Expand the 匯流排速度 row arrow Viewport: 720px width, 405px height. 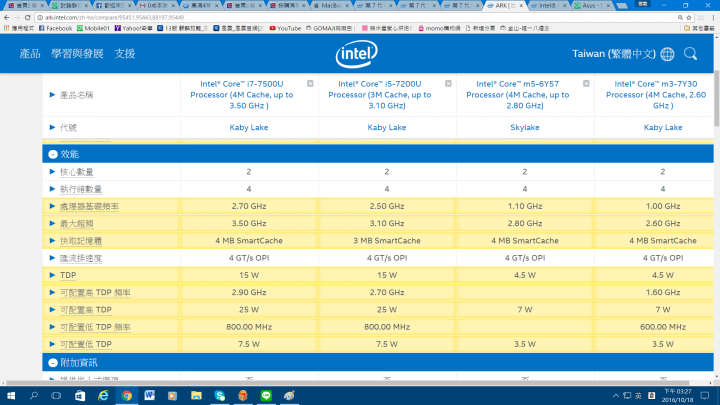pyautogui.click(x=52, y=258)
